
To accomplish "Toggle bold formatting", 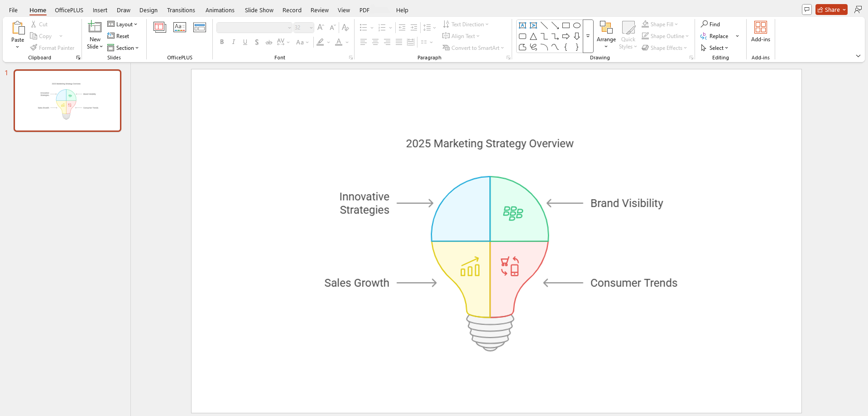I will pyautogui.click(x=222, y=42).
